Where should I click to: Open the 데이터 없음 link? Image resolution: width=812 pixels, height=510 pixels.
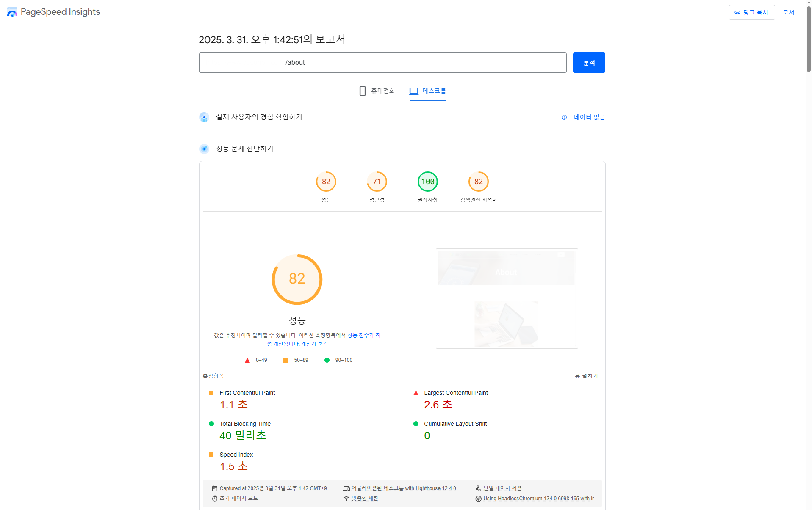pos(590,117)
